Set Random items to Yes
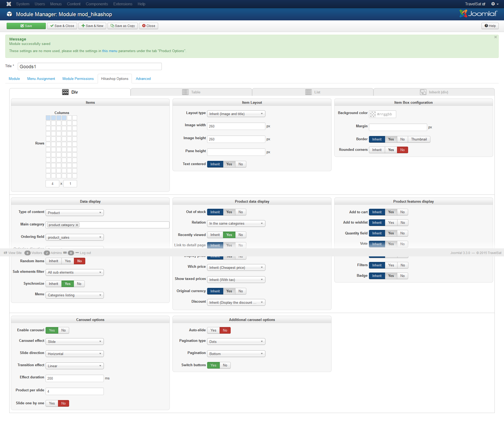The width and height of the screenshot is (504, 431). point(68,261)
